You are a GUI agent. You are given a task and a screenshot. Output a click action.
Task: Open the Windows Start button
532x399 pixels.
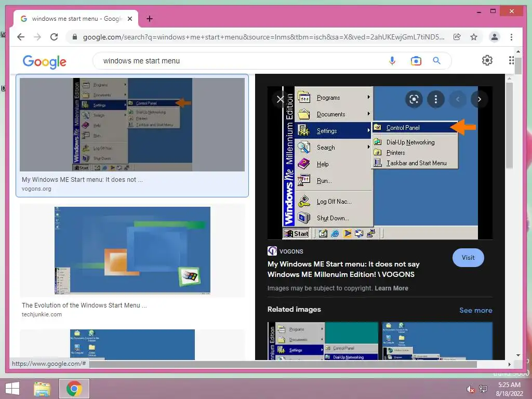12,389
